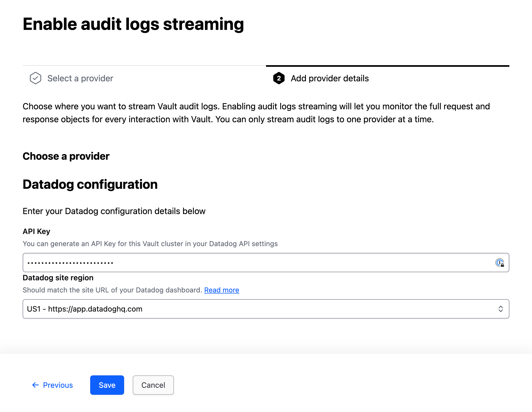Go to the Select a provider step
This screenshot has width=532, height=412.
[80, 78]
